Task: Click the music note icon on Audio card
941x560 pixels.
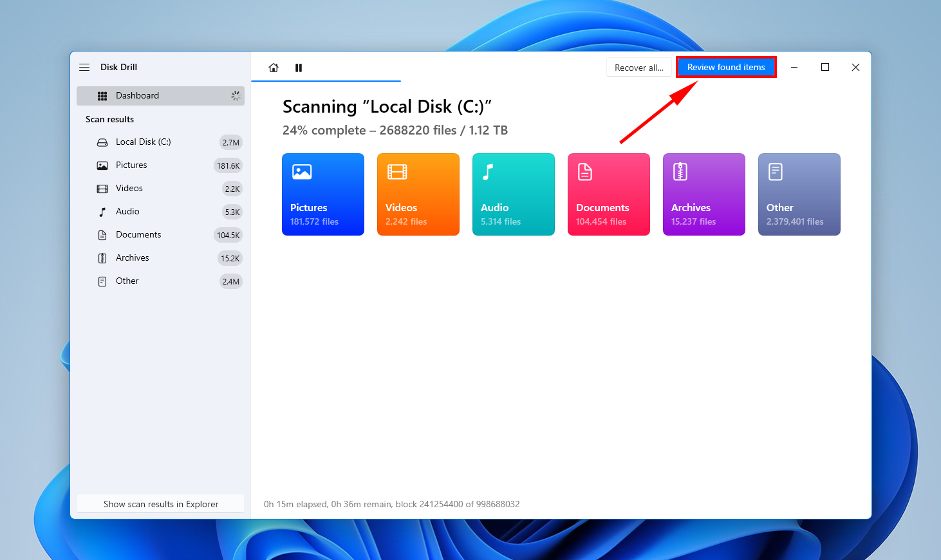Action: (489, 172)
